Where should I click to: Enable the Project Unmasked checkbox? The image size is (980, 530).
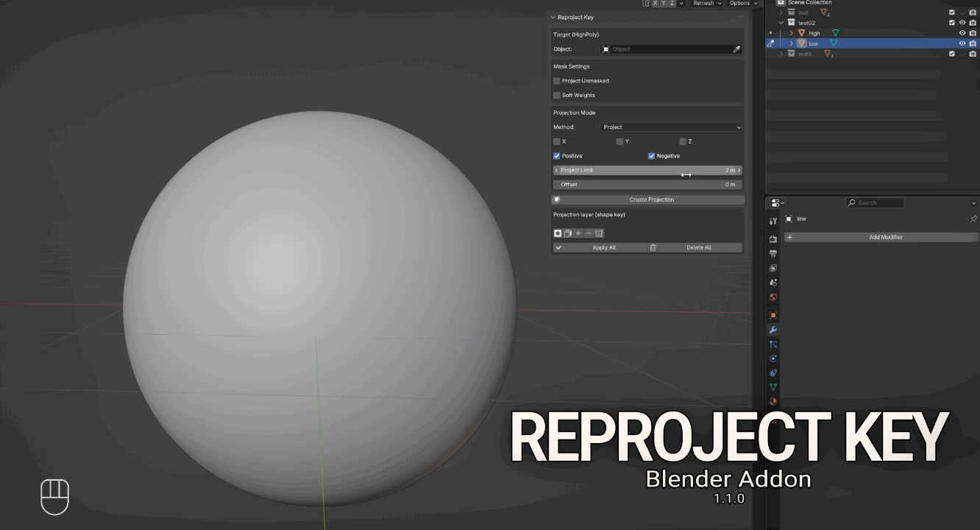557,81
